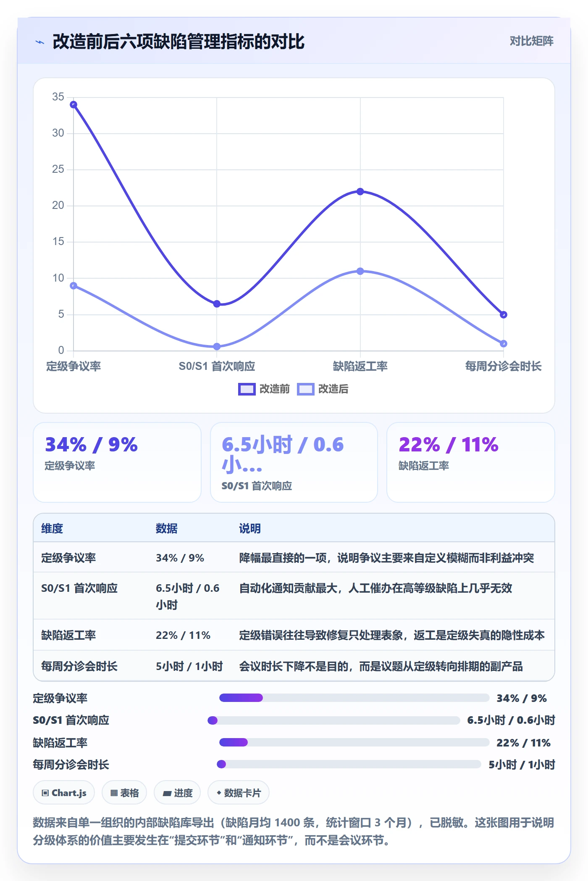
Task: Click the 对比矩阵 label in header
Action: click(531, 41)
